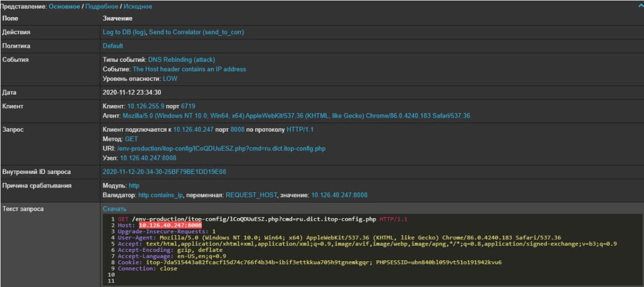Open the Default policy link

[113, 46]
